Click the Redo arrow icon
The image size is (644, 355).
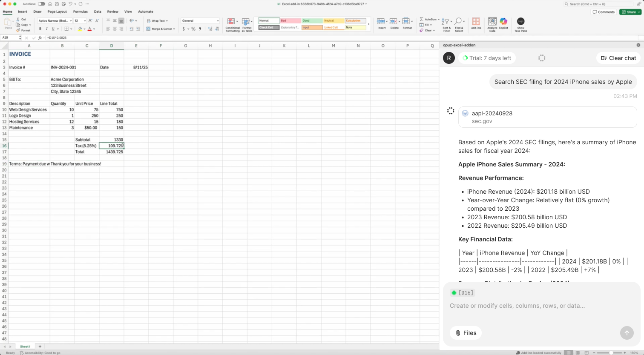[x=80, y=4]
